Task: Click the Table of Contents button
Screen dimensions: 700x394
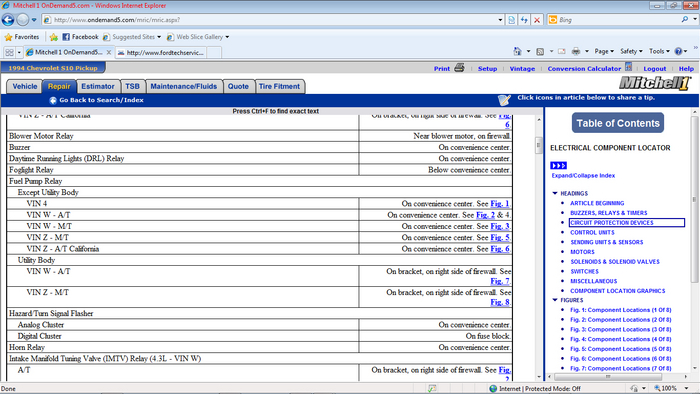Action: click(x=618, y=123)
